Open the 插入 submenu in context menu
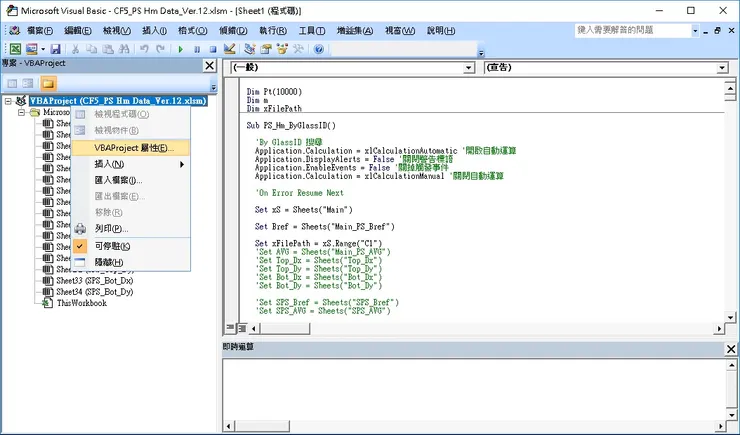The width and height of the screenshot is (740, 435). click(110, 163)
